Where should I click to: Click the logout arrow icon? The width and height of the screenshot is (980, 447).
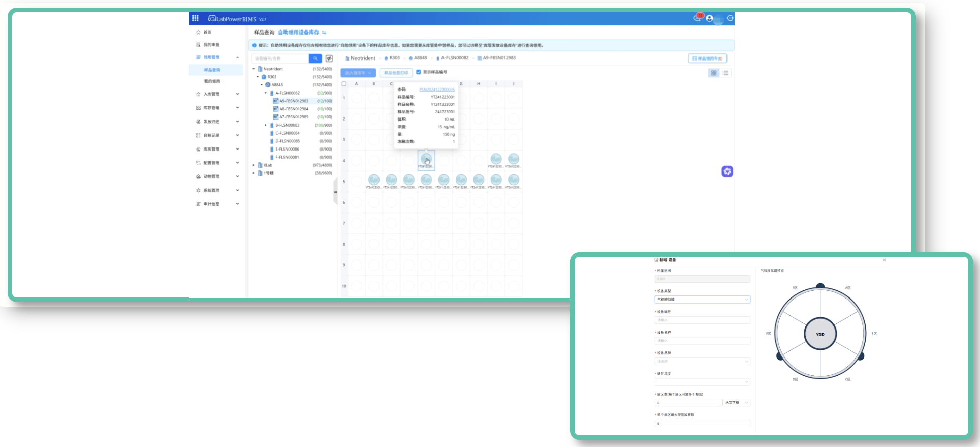pyautogui.click(x=730, y=18)
